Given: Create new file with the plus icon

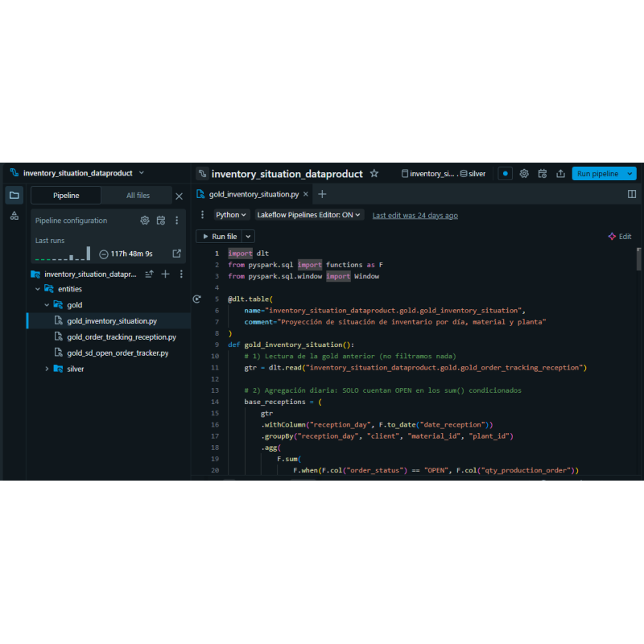Looking at the screenshot, I should (321, 194).
